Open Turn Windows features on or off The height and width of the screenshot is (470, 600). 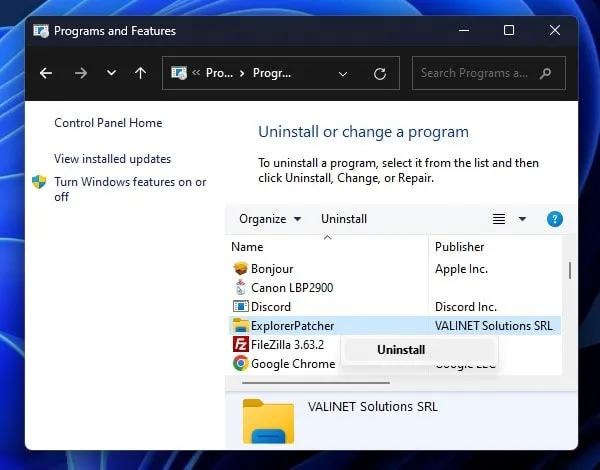point(130,189)
